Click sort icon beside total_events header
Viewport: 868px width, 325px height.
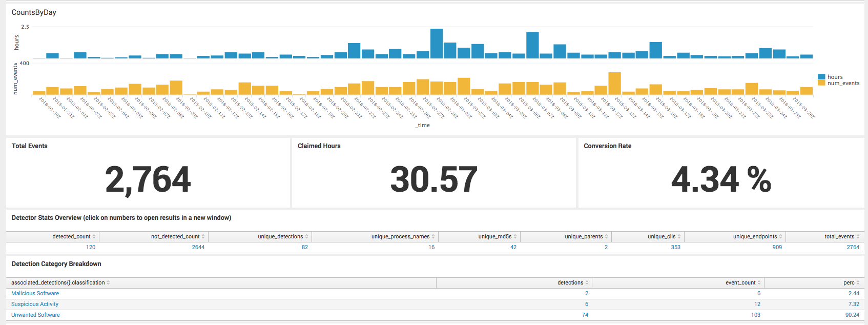pyautogui.click(x=858, y=236)
